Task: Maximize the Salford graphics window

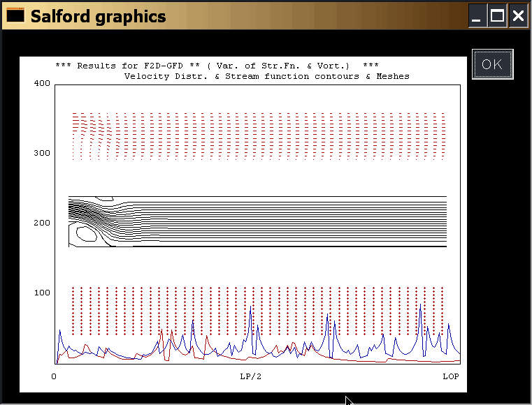Action: tap(498, 16)
